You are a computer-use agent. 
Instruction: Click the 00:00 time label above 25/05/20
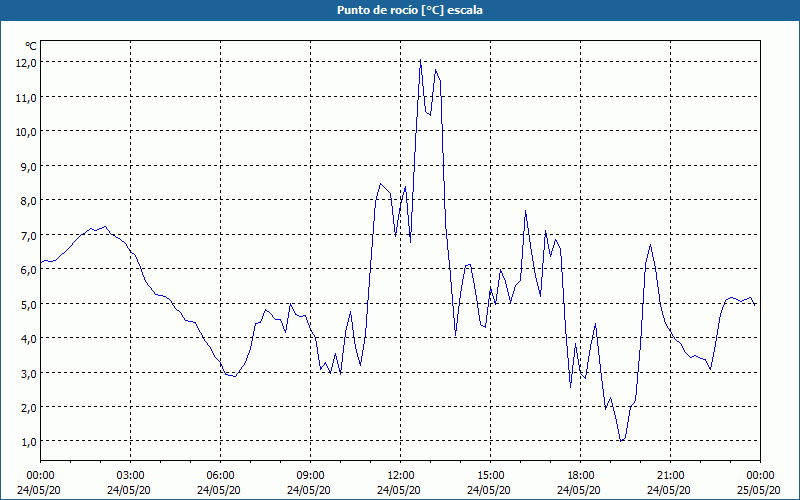coord(761,476)
